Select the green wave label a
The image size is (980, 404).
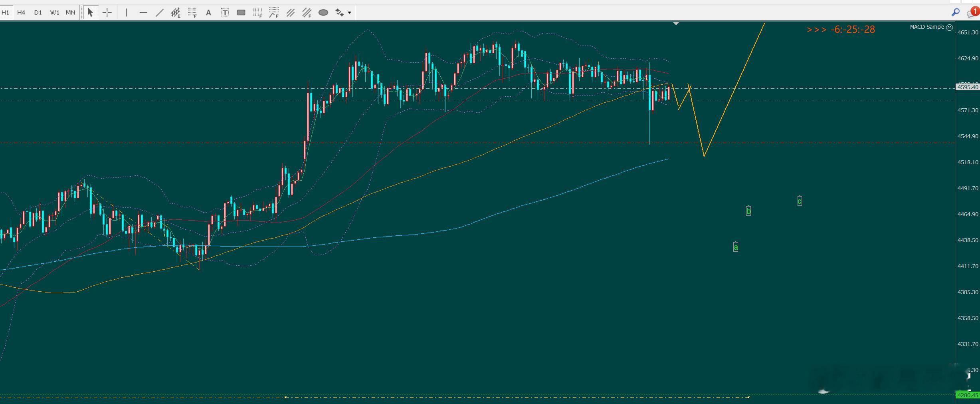(x=736, y=247)
